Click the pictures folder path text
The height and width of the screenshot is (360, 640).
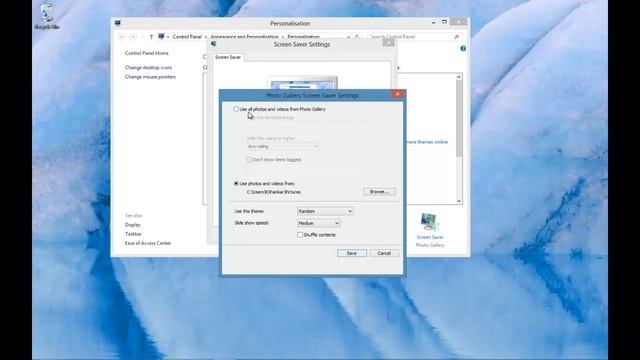point(273,192)
